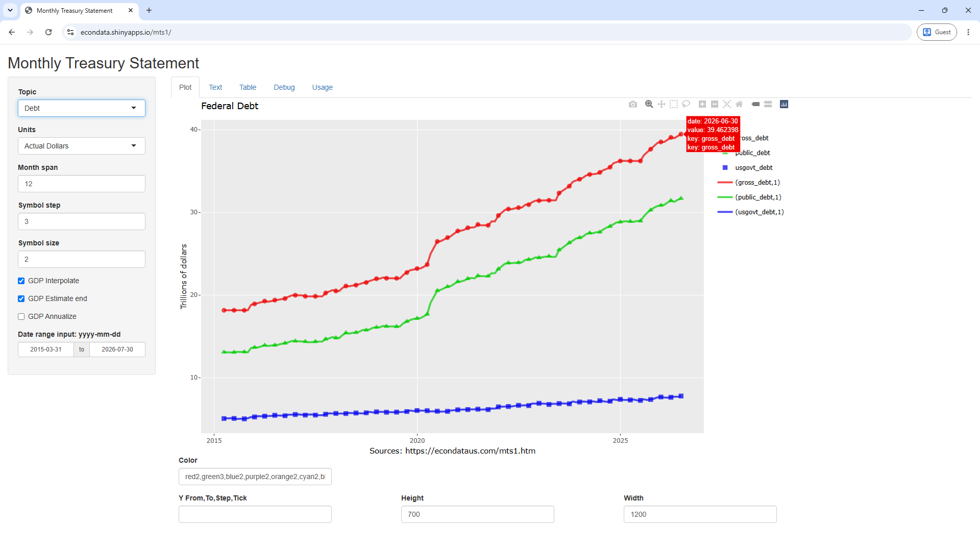This screenshot has height=551, width=980.
Task: Toggle the GDP Estimate end checkbox
Action: click(21, 299)
